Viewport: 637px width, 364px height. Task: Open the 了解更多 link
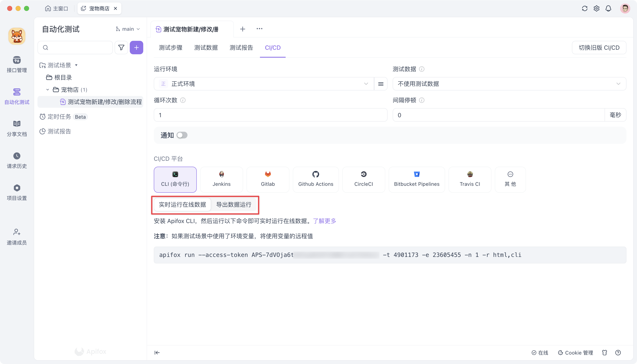click(x=325, y=221)
